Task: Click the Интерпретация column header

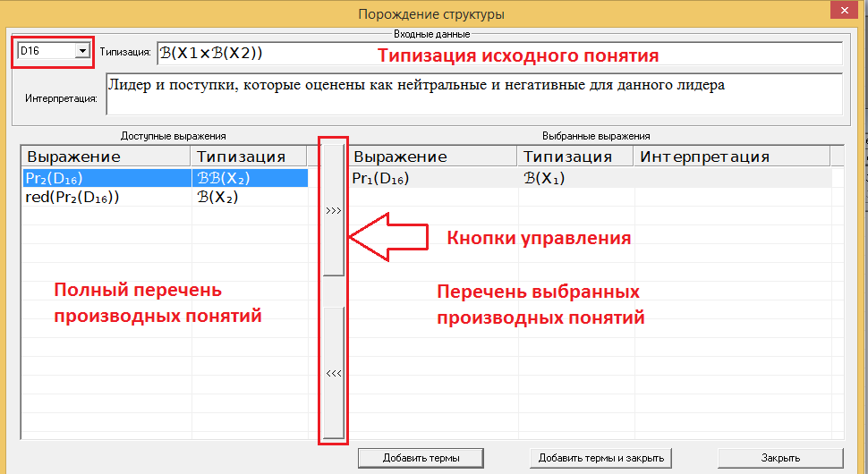Action: pos(732,157)
